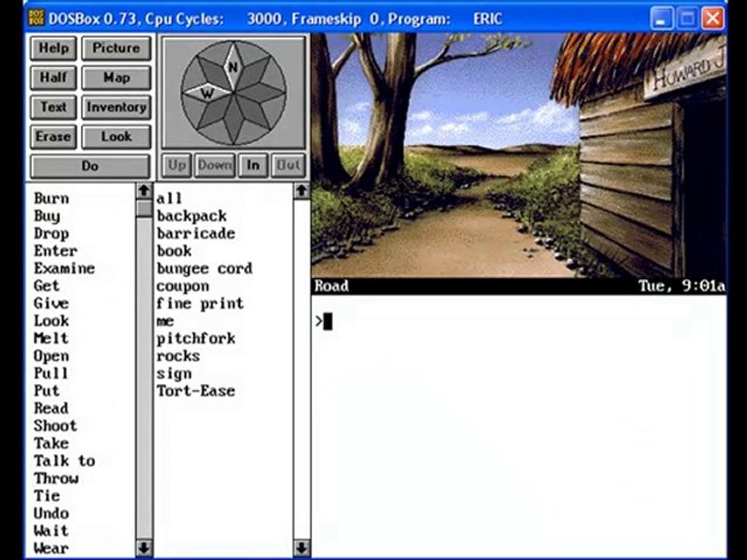
Task: Choose the verb Melt
Action: pos(51,338)
